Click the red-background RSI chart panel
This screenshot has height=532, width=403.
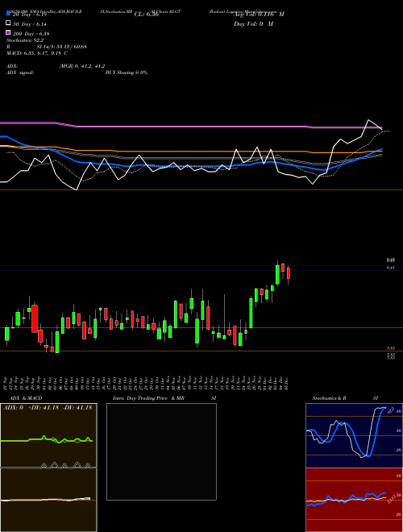pyautogui.click(x=354, y=500)
